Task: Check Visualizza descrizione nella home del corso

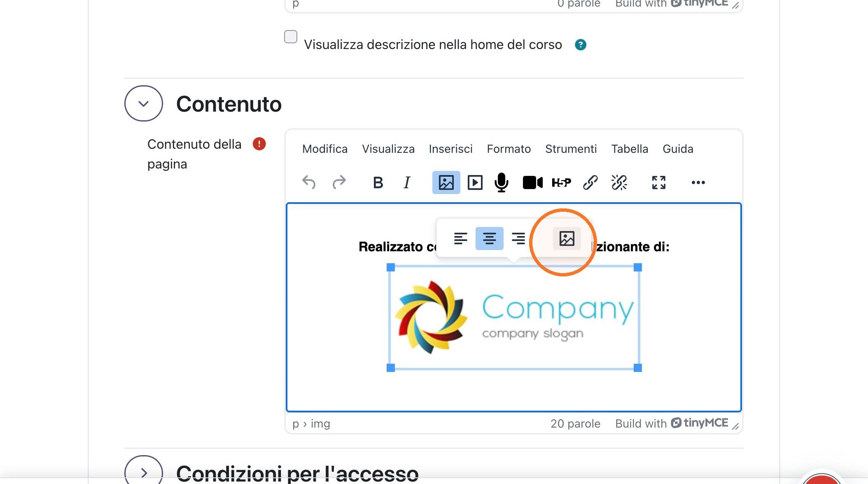Action: 291,37
